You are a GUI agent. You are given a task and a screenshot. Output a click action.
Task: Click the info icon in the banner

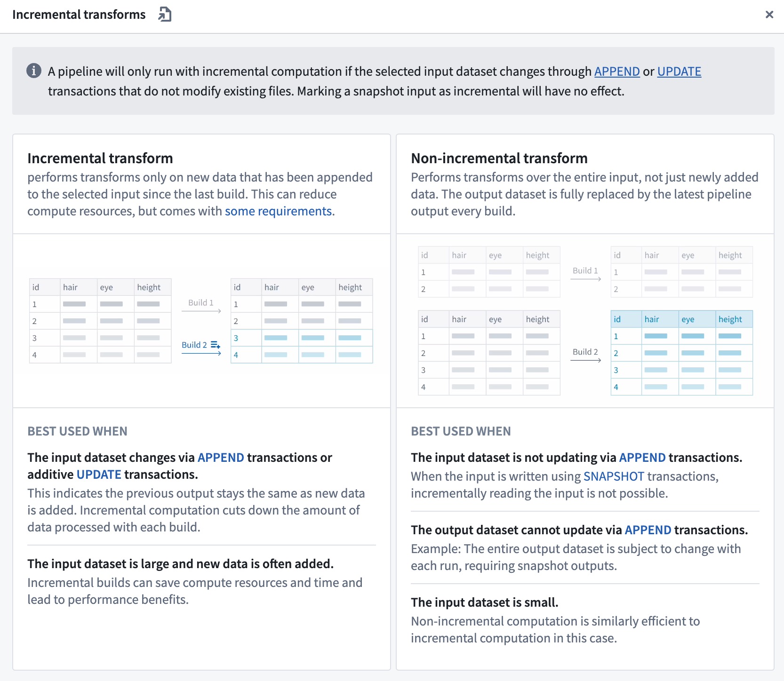pos(33,71)
